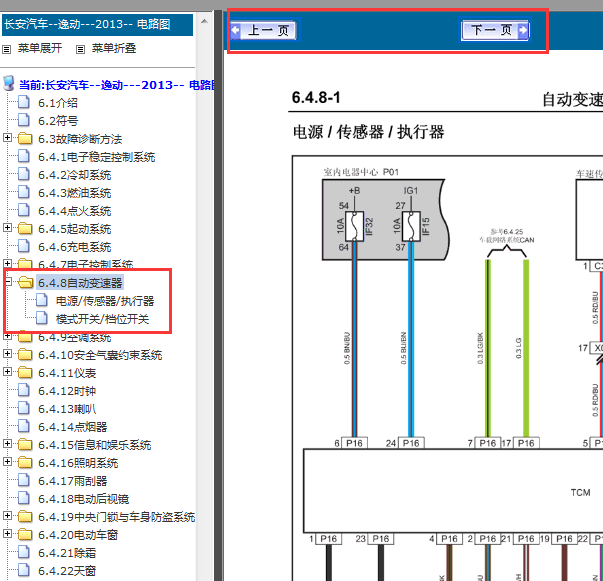Click the page icon of 6.4.3燃油系统

coord(24,192)
